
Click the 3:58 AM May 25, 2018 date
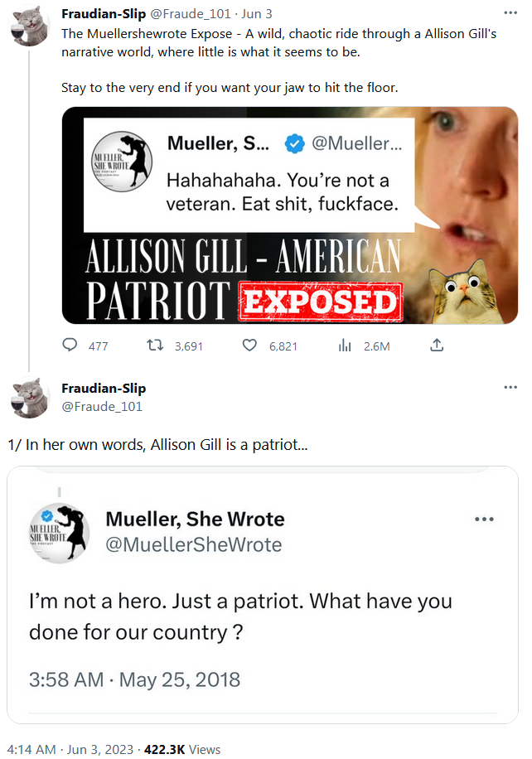click(134, 680)
